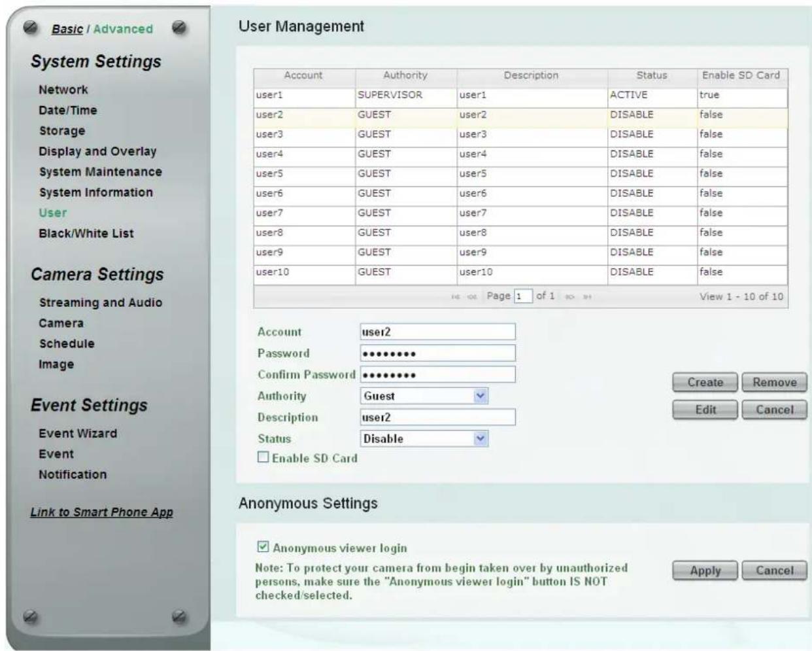This screenshot has height=651, width=812.
Task: Open Streaming and Audio settings
Action: [x=100, y=302]
